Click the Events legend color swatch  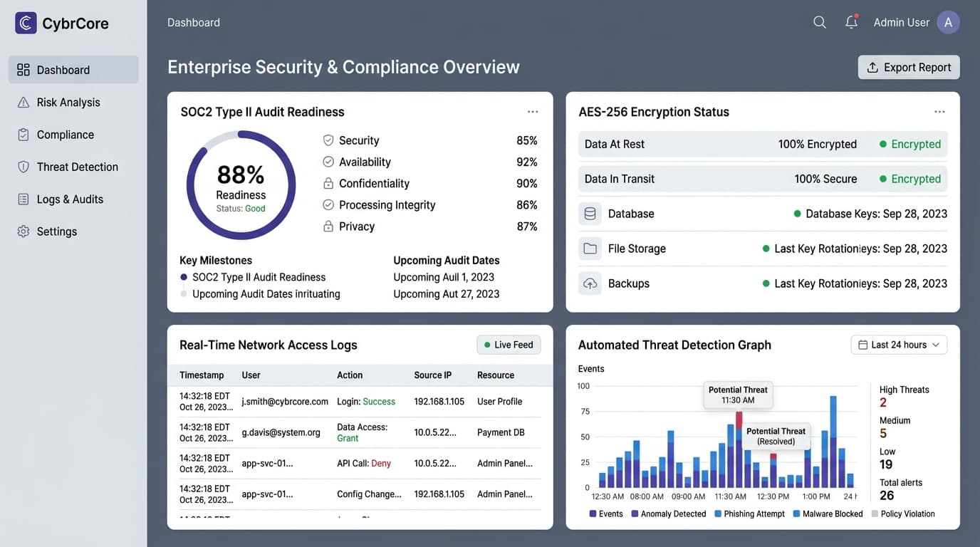click(x=593, y=514)
